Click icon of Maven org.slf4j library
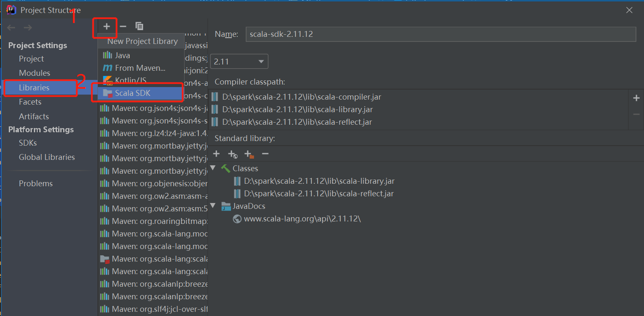The image size is (644, 316). tap(105, 309)
